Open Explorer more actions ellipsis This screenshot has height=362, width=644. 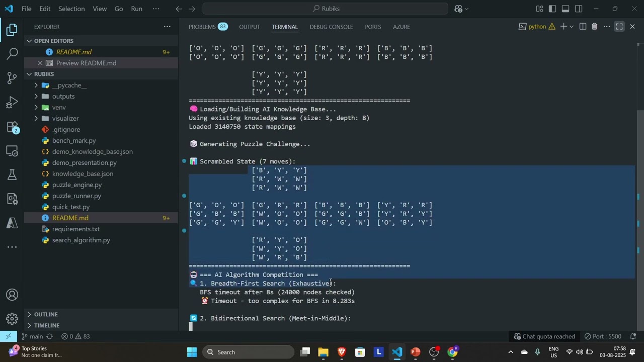point(167,27)
